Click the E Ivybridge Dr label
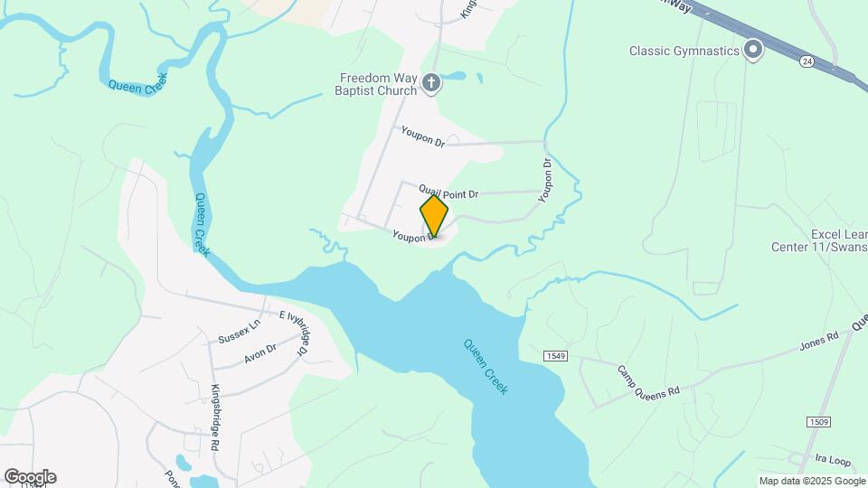This screenshot has width=868, height=488. [293, 333]
